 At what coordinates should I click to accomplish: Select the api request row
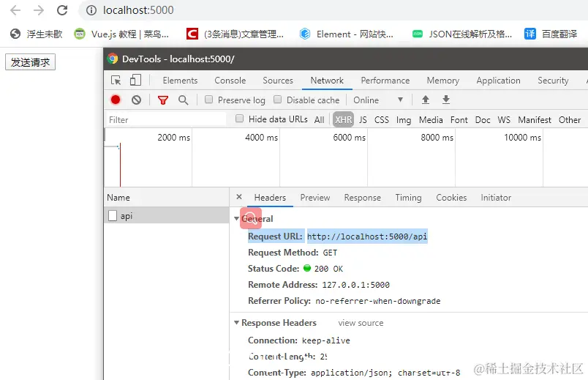167,215
